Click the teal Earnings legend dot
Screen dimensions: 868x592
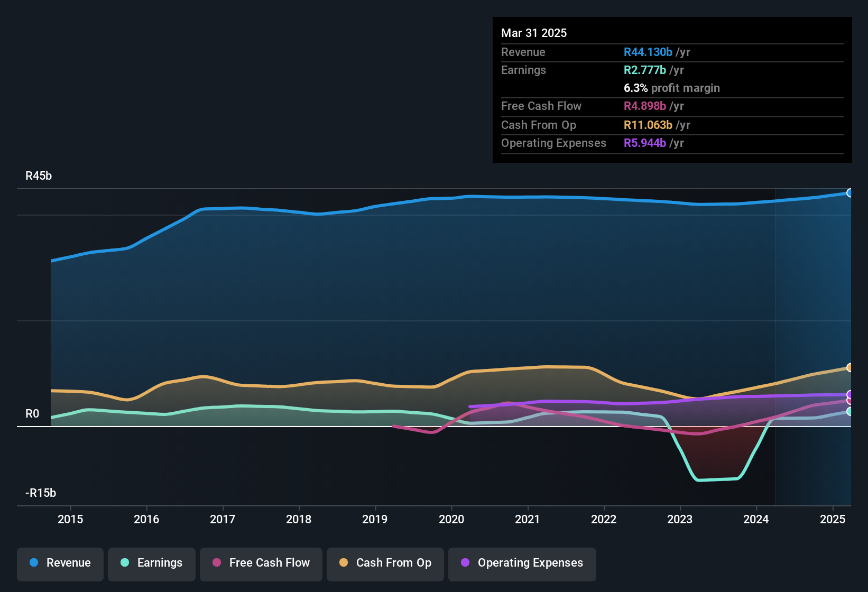[124, 563]
